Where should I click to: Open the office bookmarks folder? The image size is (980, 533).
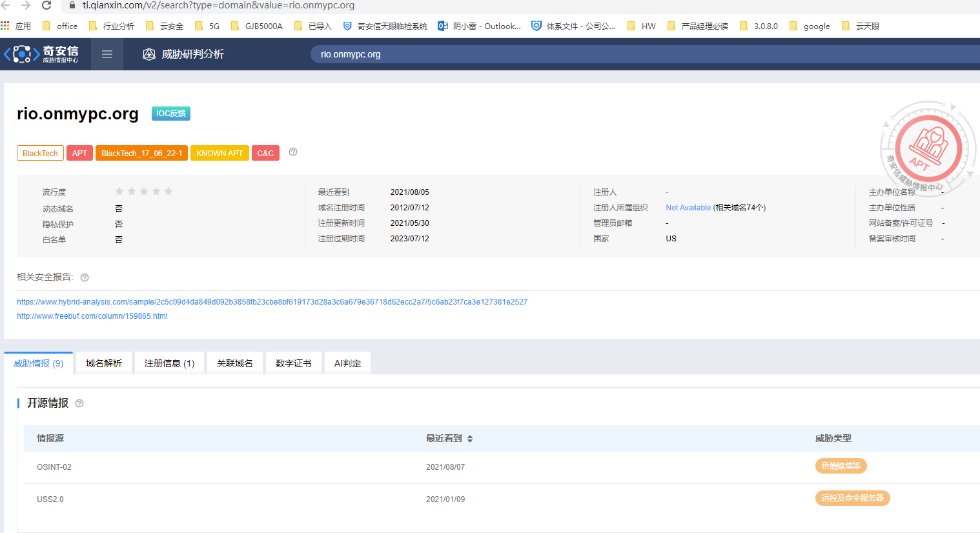60,26
